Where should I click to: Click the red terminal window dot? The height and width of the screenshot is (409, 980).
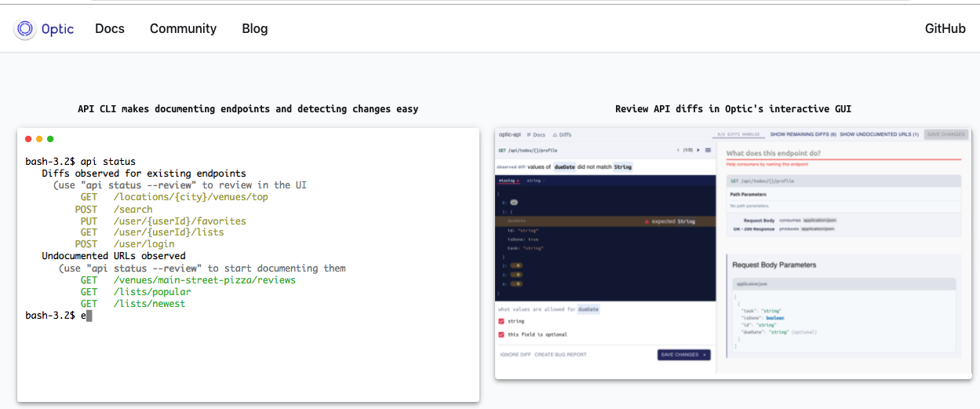28,139
